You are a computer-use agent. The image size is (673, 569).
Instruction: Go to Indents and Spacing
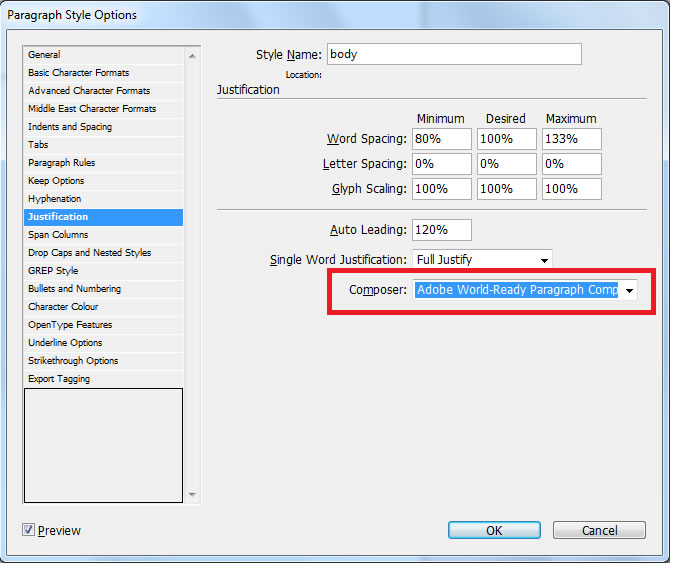tap(103, 127)
